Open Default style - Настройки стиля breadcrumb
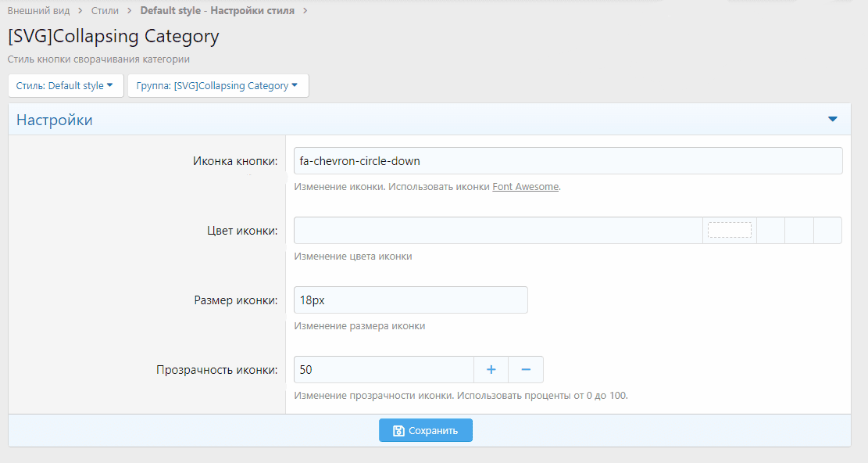Screen dimensions: 868x463 coord(216,10)
